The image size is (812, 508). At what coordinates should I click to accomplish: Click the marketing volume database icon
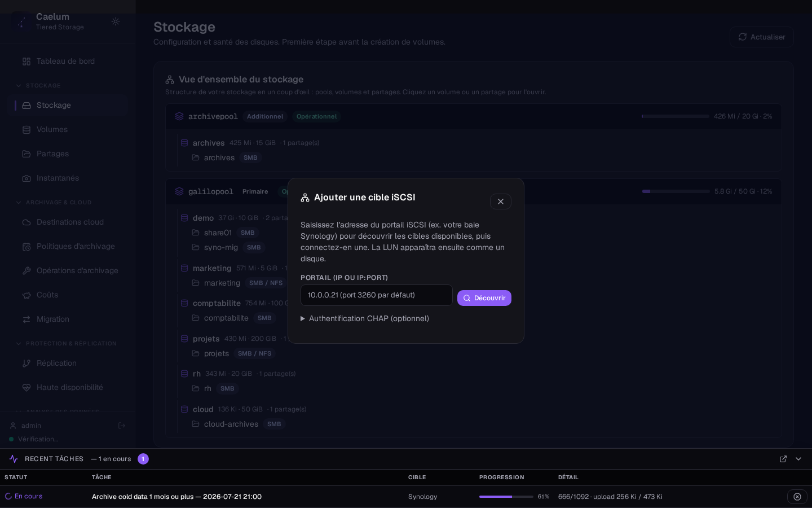click(184, 268)
